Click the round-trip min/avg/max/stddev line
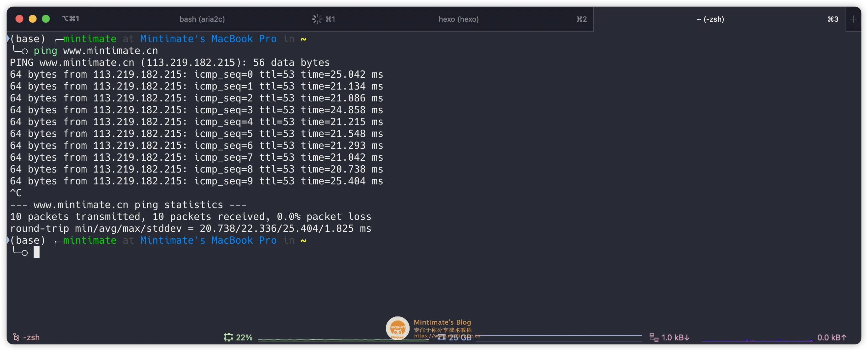868x351 pixels. point(190,229)
